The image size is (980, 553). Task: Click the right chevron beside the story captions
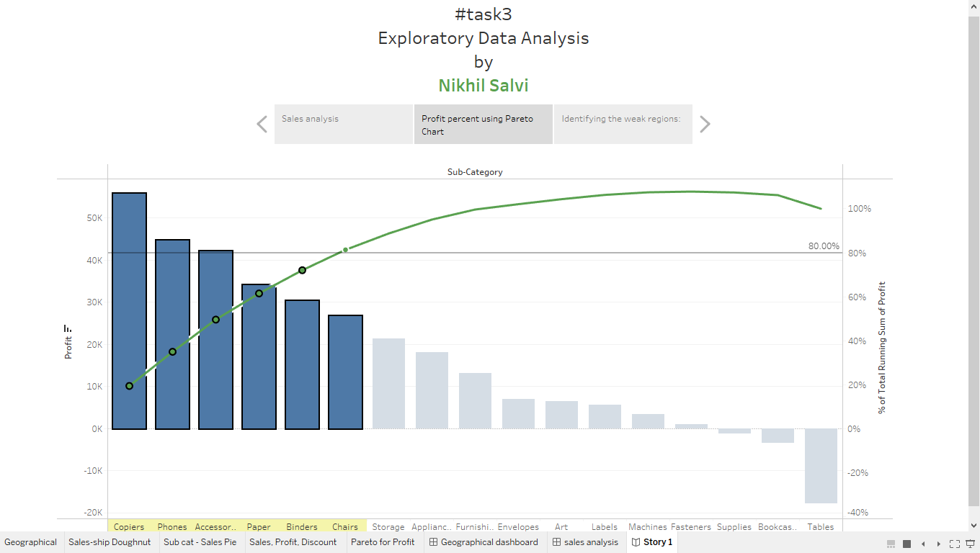tap(705, 124)
